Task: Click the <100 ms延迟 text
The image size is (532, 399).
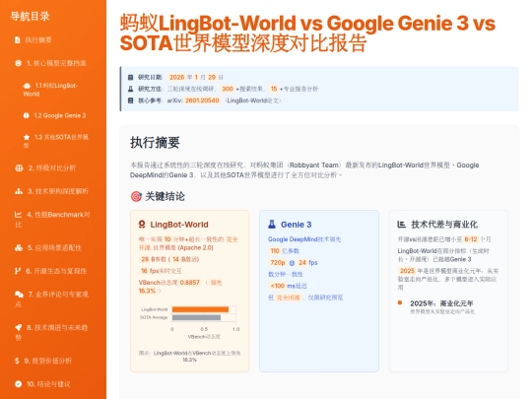Action: (288, 286)
